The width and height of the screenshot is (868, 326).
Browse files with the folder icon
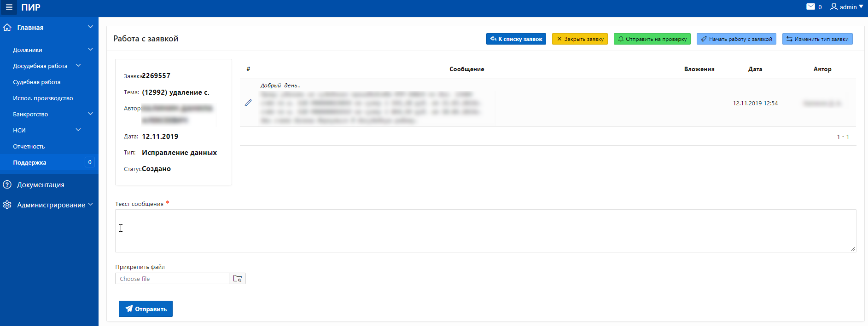tap(238, 279)
